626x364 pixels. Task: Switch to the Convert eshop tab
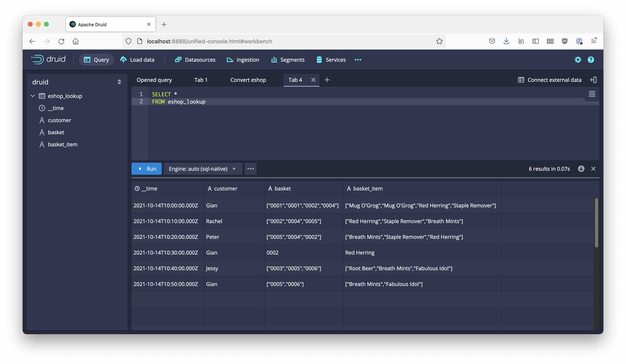(x=248, y=80)
